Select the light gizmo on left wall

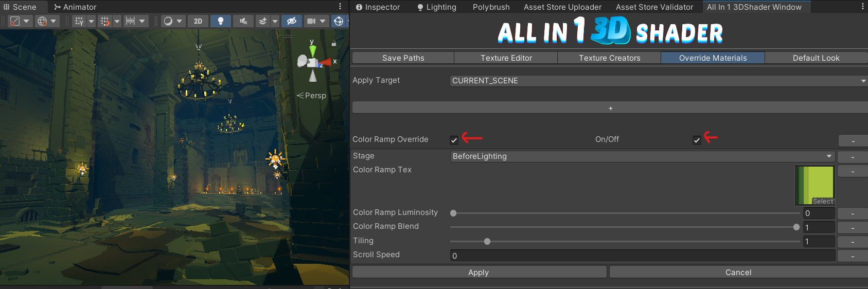82,168
